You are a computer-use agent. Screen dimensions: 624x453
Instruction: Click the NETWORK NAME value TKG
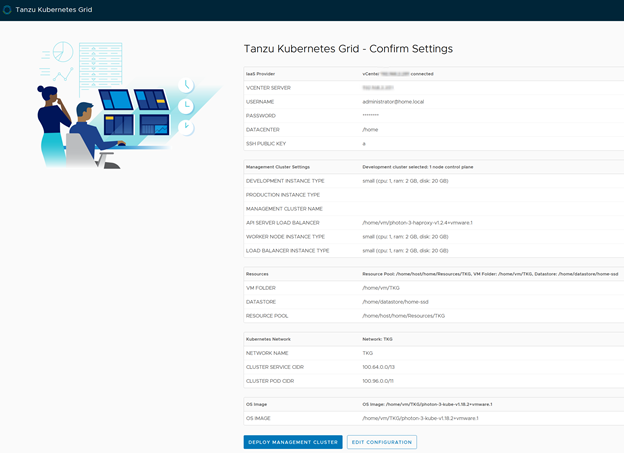click(x=368, y=353)
